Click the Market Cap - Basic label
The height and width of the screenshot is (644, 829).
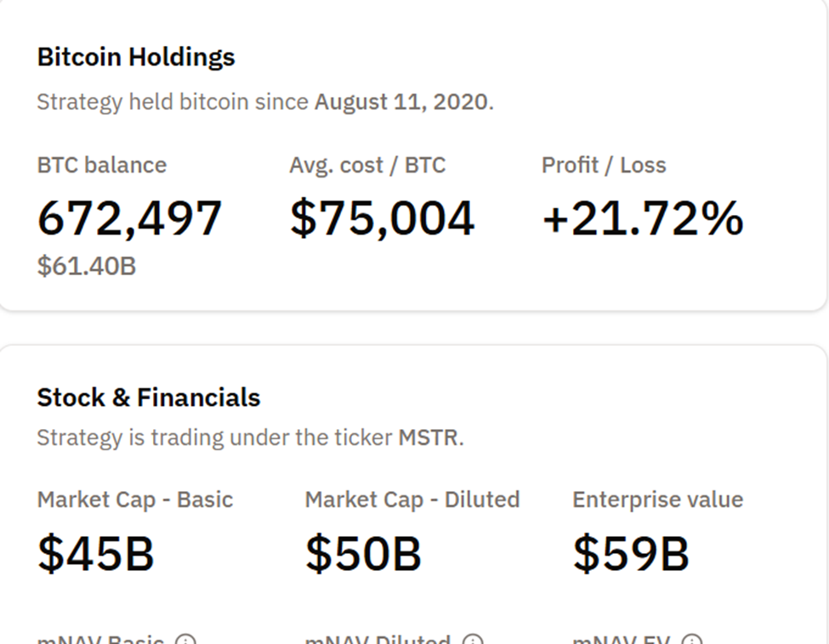(x=136, y=500)
